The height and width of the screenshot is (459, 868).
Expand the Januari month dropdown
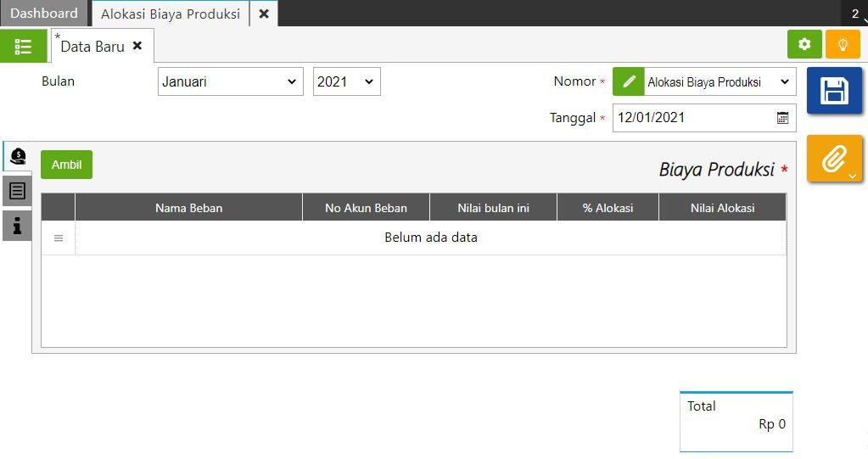coord(230,82)
